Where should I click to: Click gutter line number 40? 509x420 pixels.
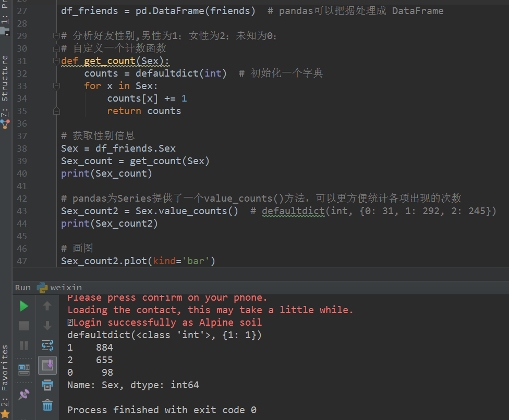(22, 174)
